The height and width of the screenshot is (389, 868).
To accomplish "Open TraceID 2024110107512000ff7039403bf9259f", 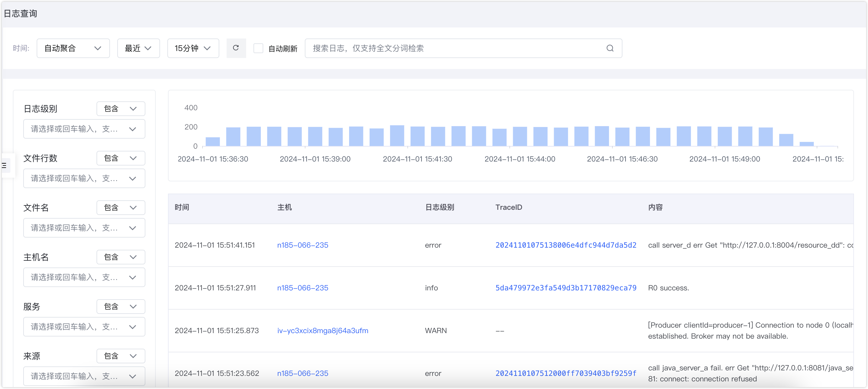I will 566,373.
